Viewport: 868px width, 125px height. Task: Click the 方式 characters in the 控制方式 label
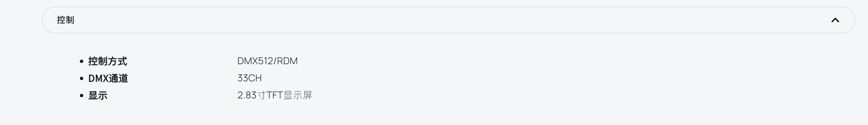[117, 61]
